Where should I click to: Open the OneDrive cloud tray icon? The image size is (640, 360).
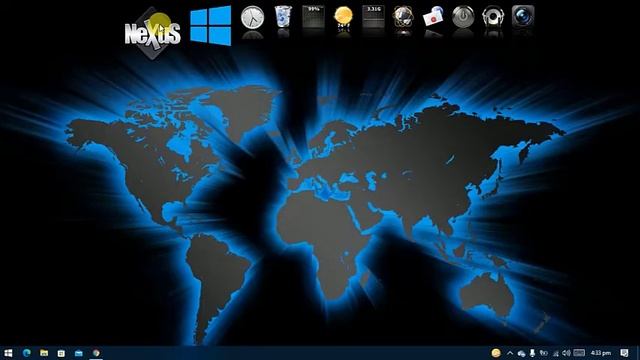click(521, 353)
